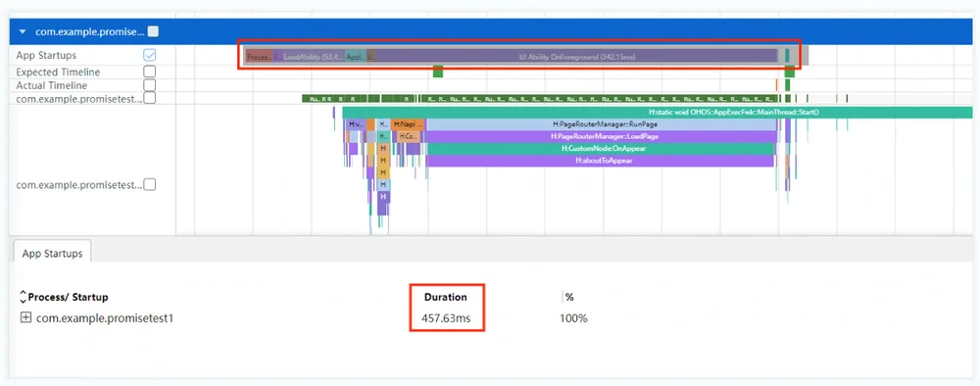Screen dimensions: 980x386
Task: Check the box beside the main-thread call stack row
Action: coord(150,185)
